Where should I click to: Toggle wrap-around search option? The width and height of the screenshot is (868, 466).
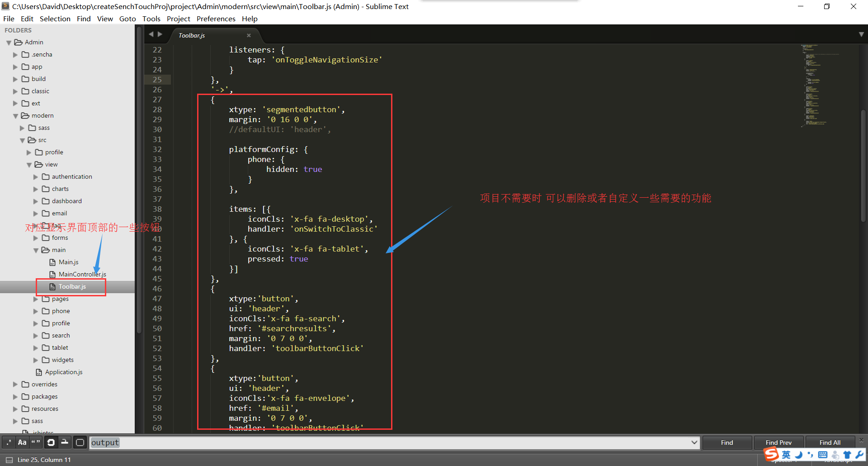click(x=51, y=442)
